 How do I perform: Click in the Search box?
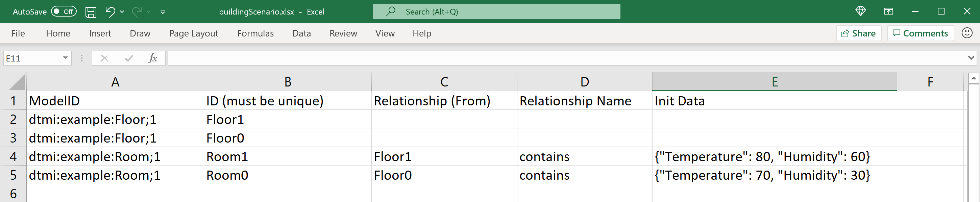coord(496,11)
